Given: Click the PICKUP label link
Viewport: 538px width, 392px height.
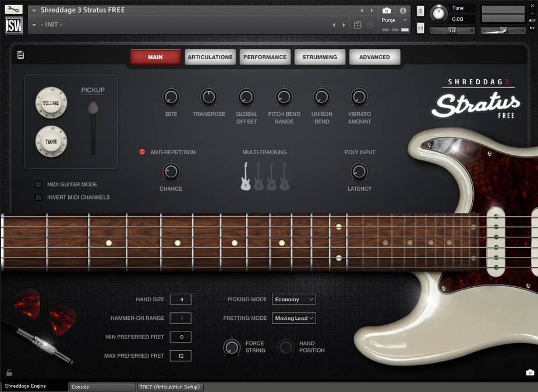Looking at the screenshot, I should [93, 90].
